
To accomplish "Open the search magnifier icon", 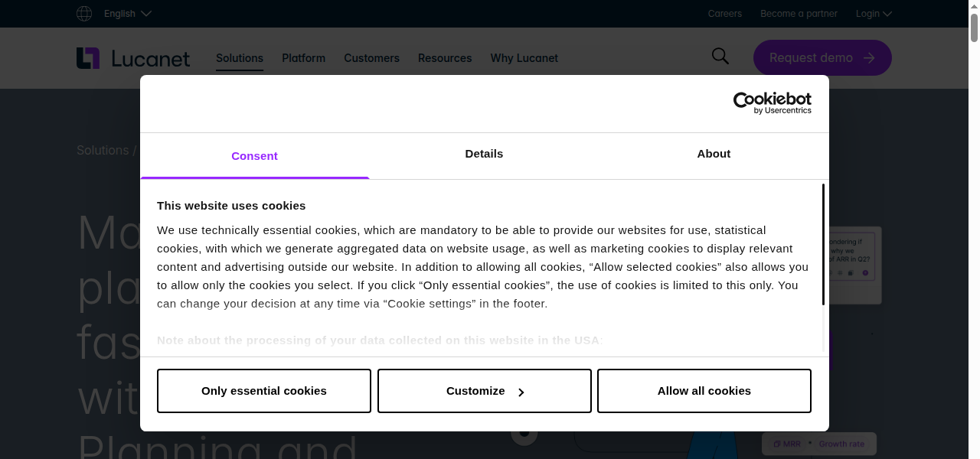I will (720, 56).
